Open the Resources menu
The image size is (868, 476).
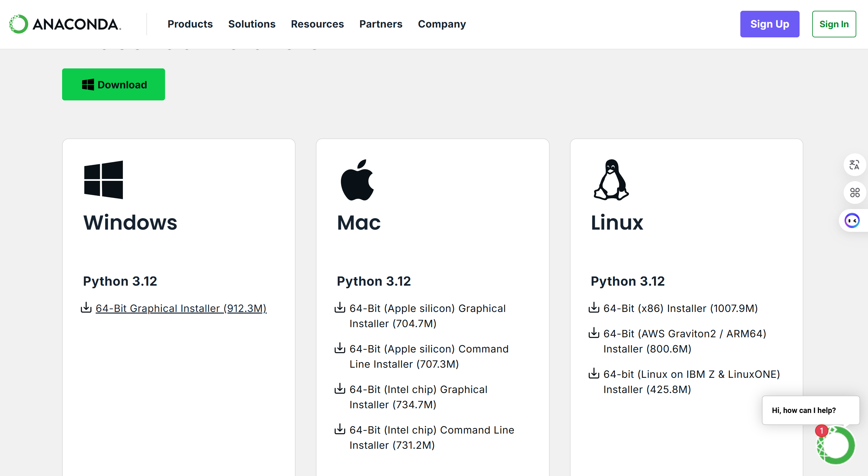(x=317, y=24)
